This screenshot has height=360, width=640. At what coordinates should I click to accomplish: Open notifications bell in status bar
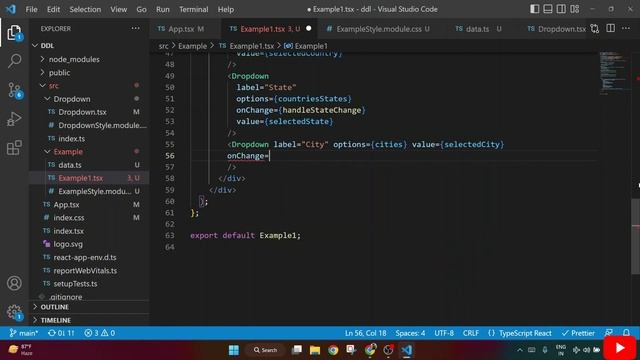point(627,333)
